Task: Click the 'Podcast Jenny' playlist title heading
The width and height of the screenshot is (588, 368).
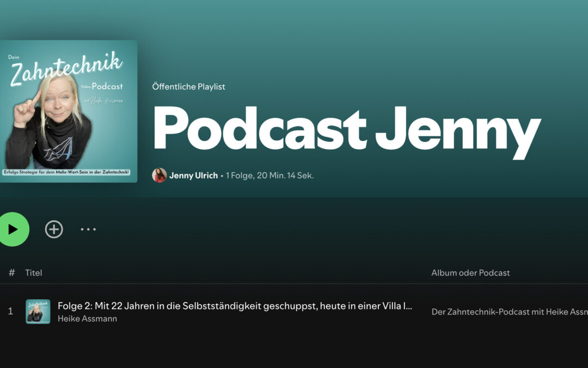Action: click(x=346, y=129)
